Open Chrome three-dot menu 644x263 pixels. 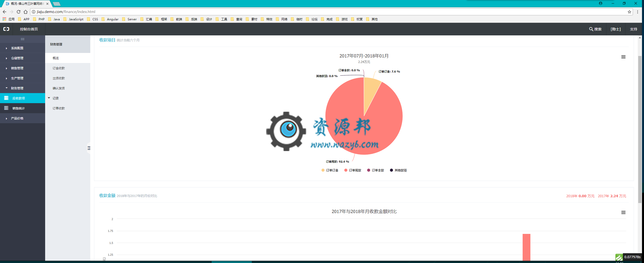tap(637, 12)
